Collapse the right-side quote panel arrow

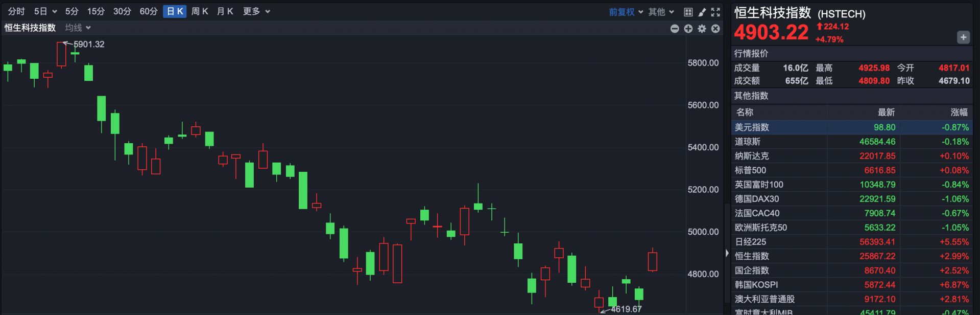(727, 253)
